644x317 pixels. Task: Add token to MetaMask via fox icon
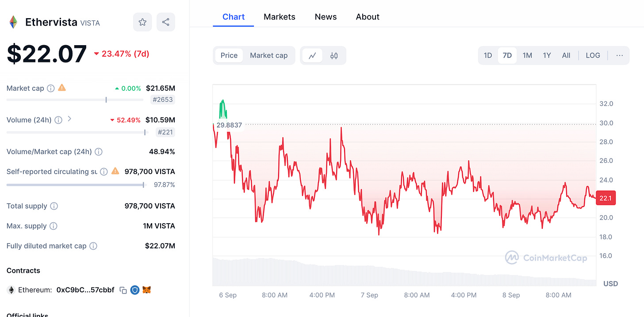click(x=147, y=290)
